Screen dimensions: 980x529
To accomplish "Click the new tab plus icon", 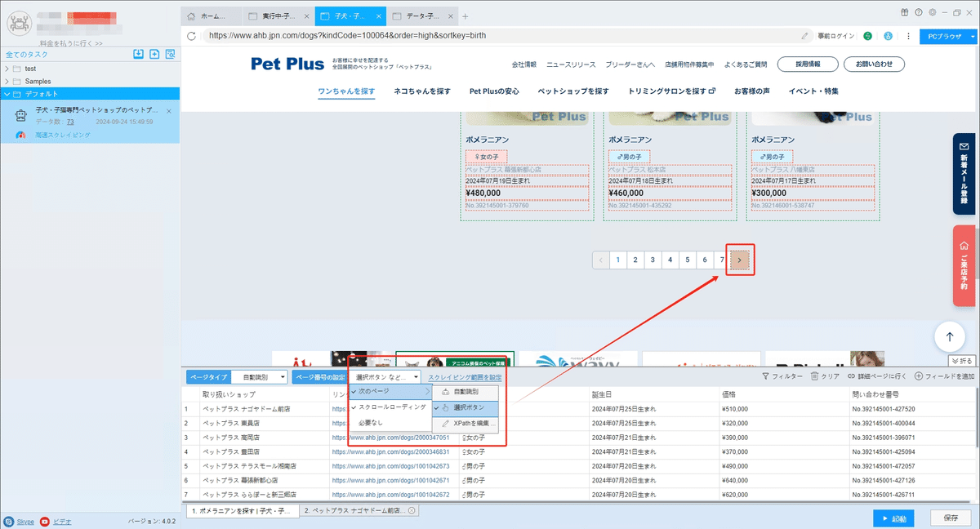I will 465,16.
